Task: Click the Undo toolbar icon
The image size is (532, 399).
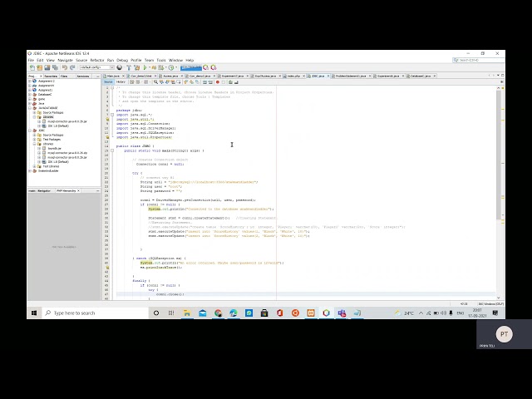Action: (x=65, y=67)
